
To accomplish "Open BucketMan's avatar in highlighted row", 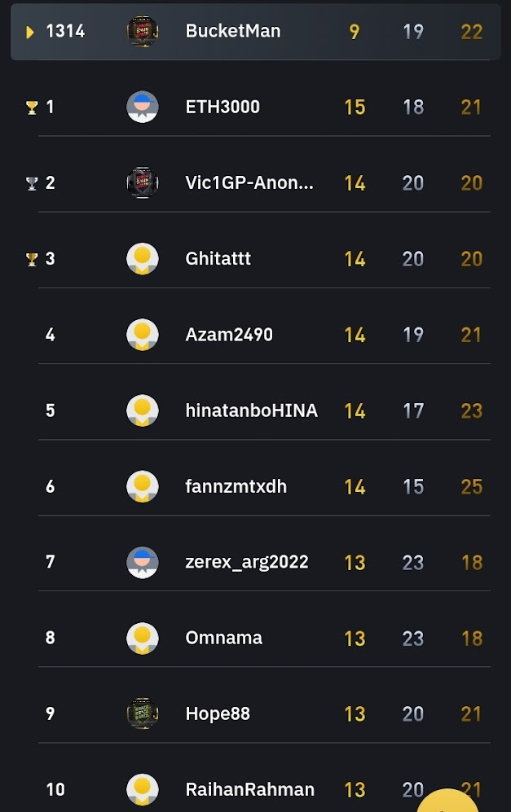I will (x=143, y=32).
